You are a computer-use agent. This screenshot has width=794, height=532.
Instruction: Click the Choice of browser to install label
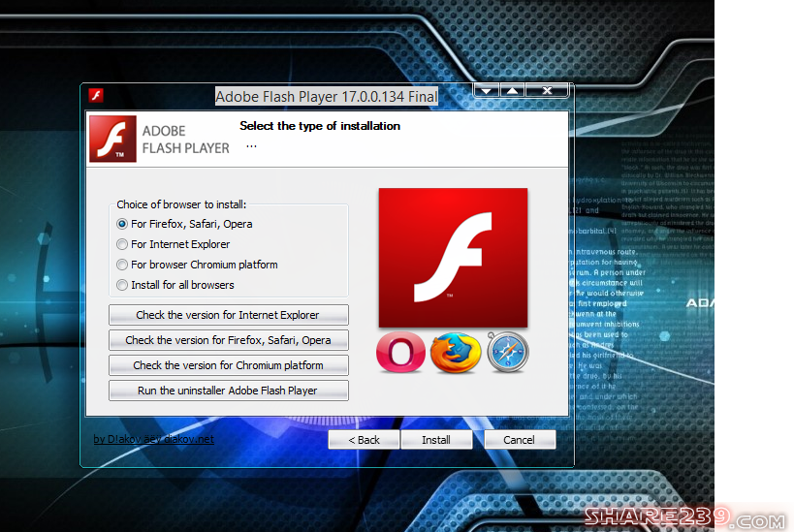(x=181, y=204)
